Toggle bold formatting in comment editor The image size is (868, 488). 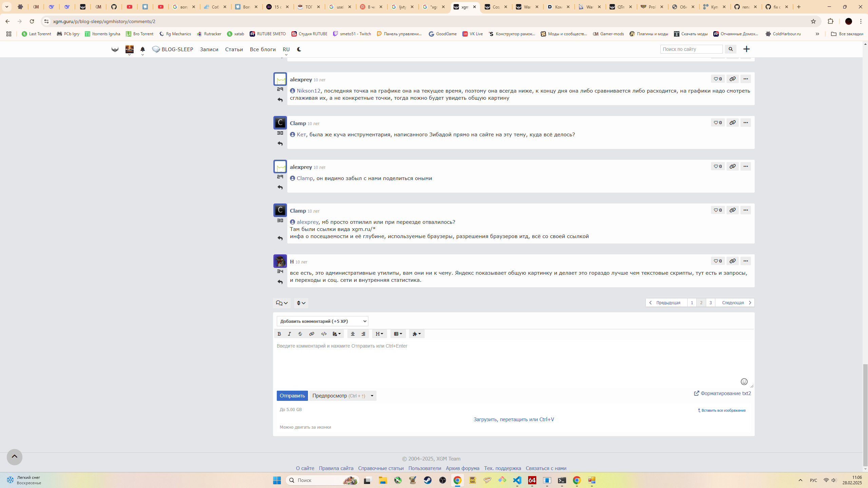coord(279,334)
